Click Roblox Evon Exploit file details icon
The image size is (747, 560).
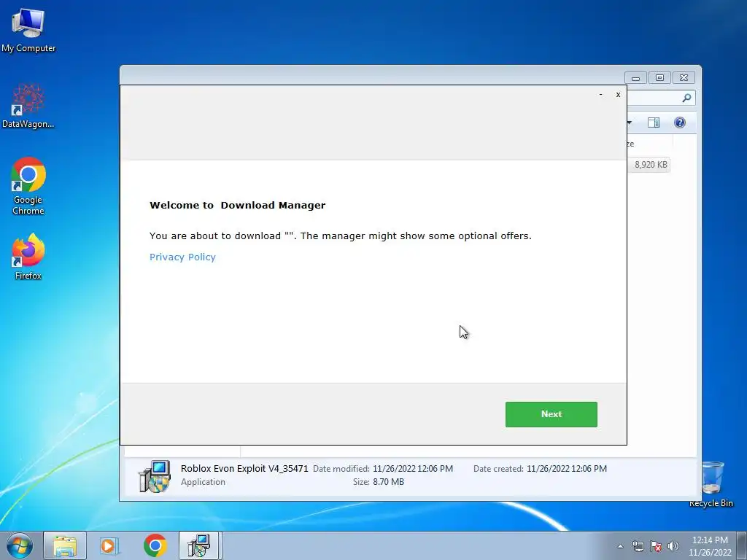coord(155,475)
